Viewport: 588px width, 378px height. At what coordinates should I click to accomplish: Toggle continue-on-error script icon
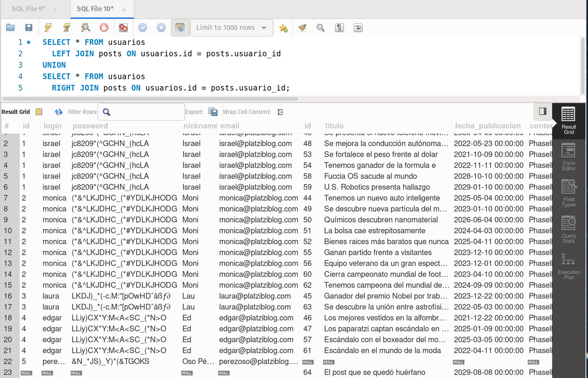click(123, 28)
